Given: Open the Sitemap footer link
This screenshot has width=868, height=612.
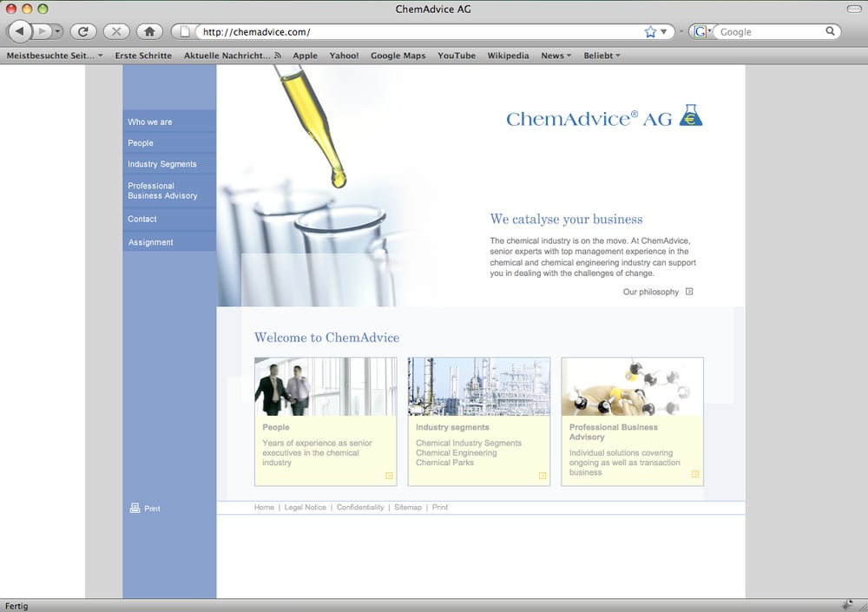Looking at the screenshot, I should coord(408,507).
